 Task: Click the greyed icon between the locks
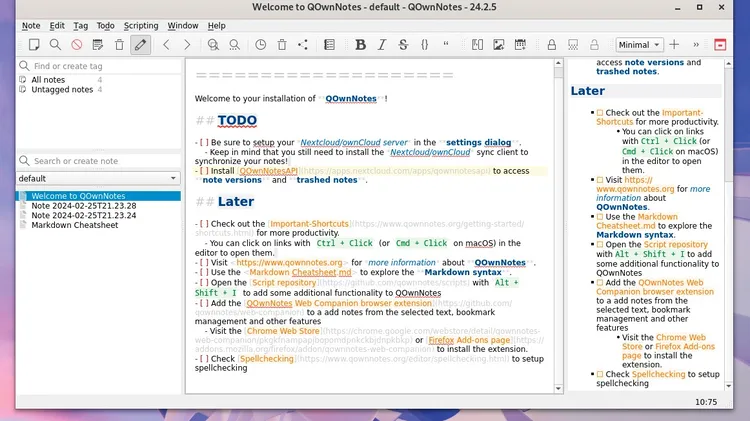[573, 45]
